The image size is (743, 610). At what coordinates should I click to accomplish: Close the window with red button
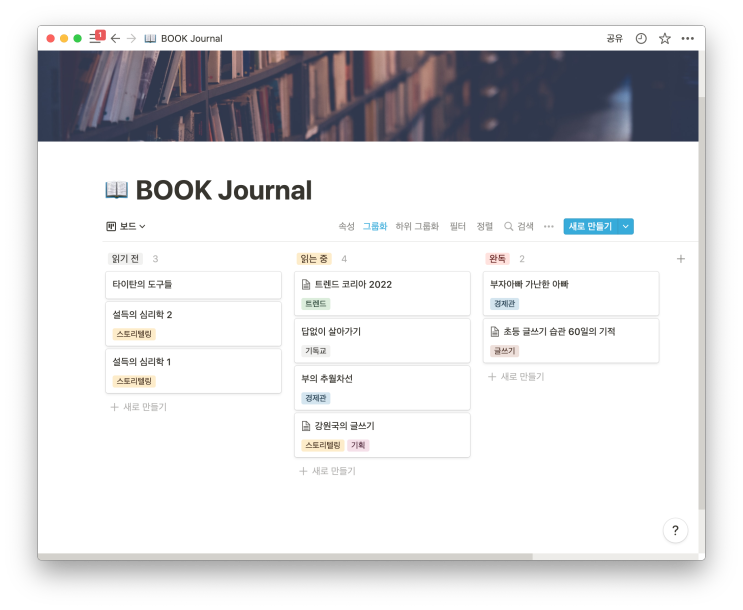[51, 38]
